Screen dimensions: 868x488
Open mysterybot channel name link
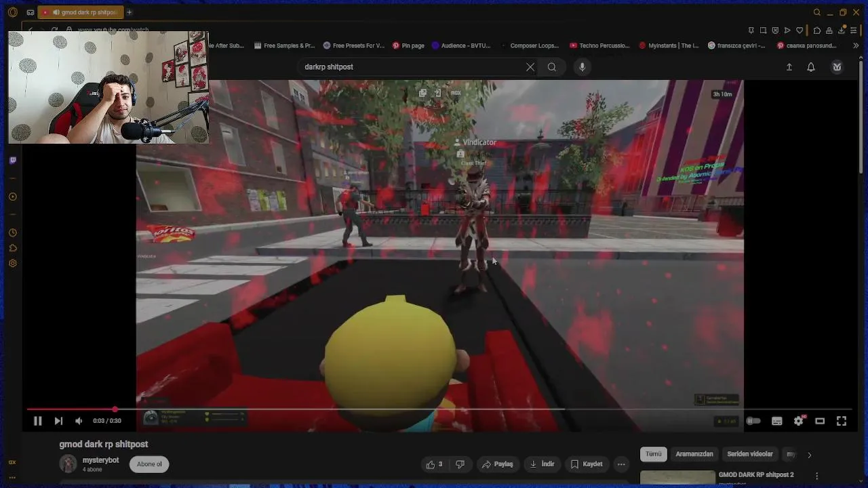click(100, 460)
